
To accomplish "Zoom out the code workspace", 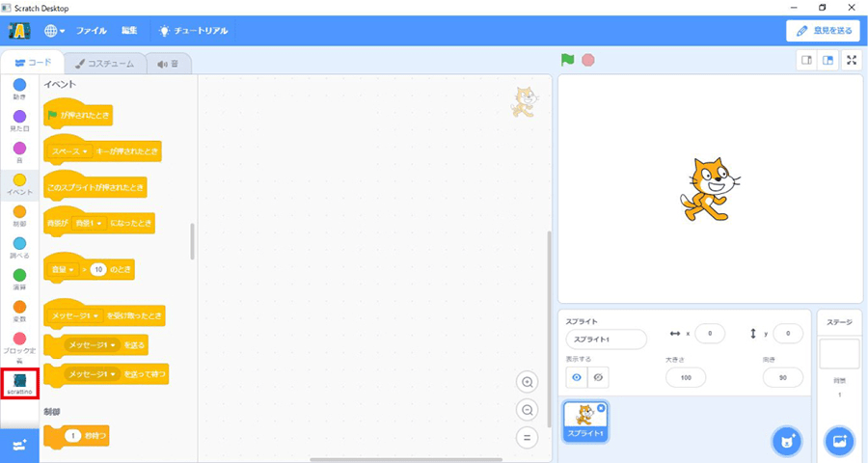I will tap(527, 410).
